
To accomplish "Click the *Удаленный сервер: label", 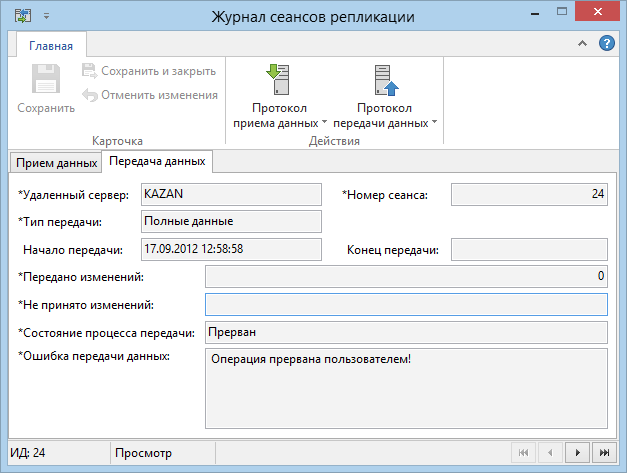I will pyautogui.click(x=74, y=195).
